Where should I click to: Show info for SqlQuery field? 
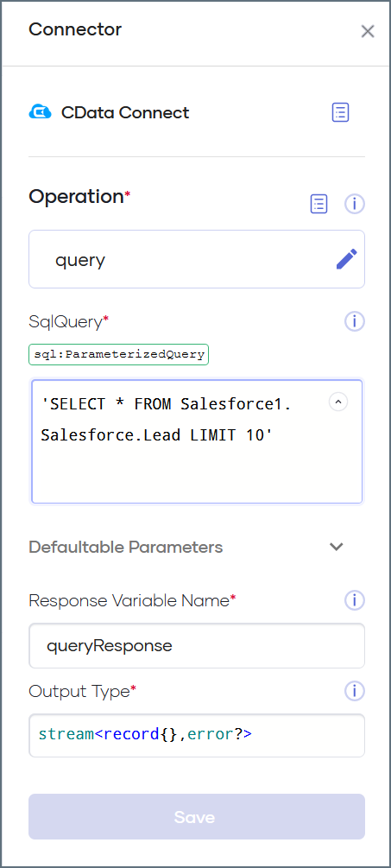click(x=355, y=321)
